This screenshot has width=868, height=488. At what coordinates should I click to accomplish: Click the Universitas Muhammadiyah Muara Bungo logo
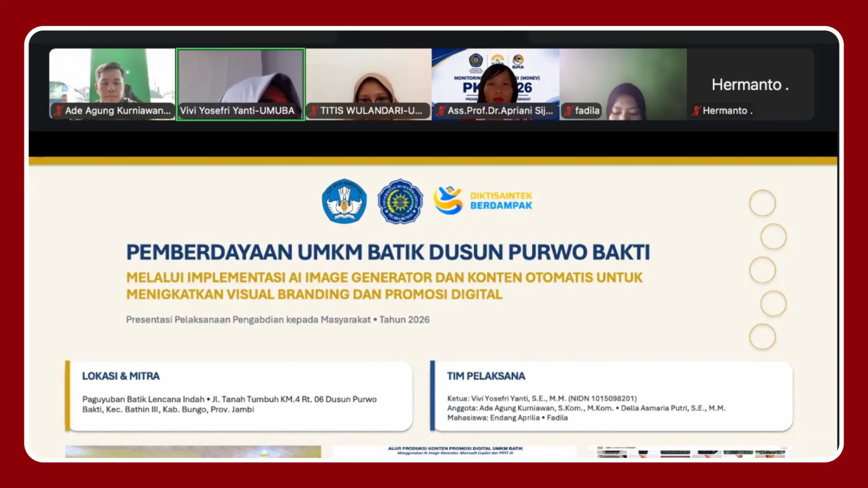tap(400, 201)
